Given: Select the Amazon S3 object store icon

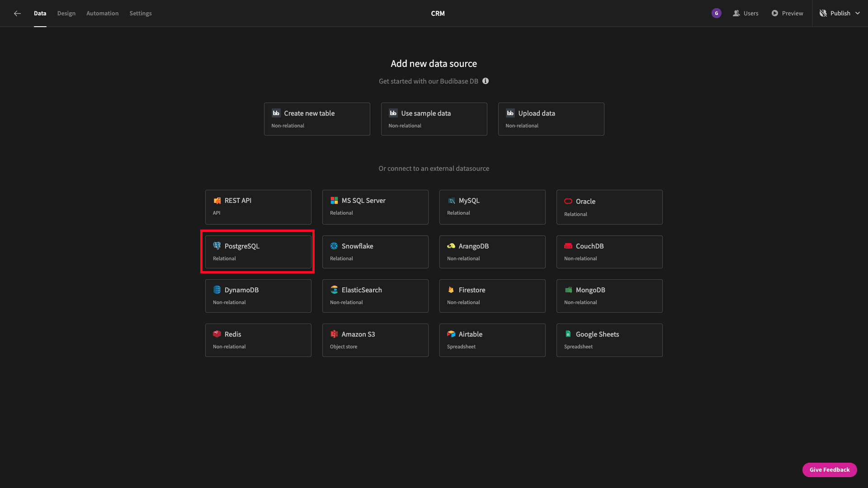Looking at the screenshot, I should click(x=334, y=333).
